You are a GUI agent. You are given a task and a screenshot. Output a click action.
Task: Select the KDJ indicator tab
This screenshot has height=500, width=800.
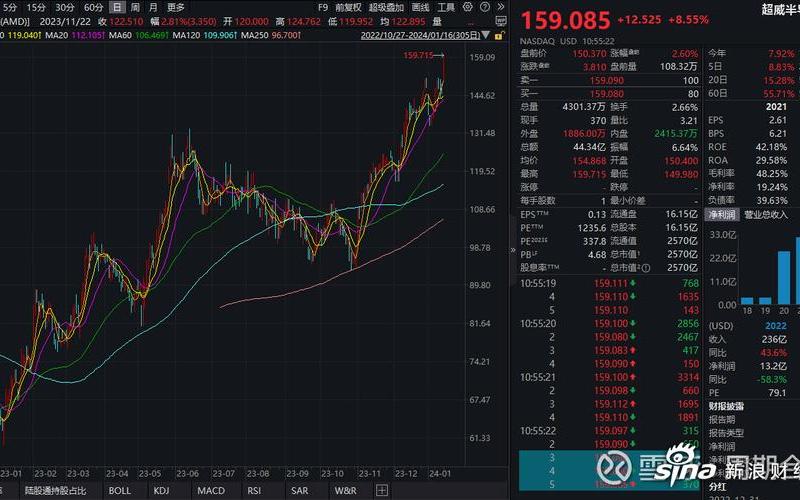pyautogui.click(x=161, y=491)
